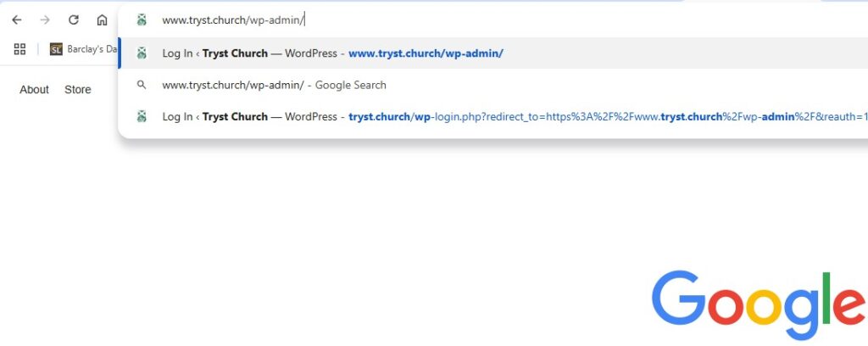
Task: Click the site favicon inside the address bar
Action: tap(142, 20)
